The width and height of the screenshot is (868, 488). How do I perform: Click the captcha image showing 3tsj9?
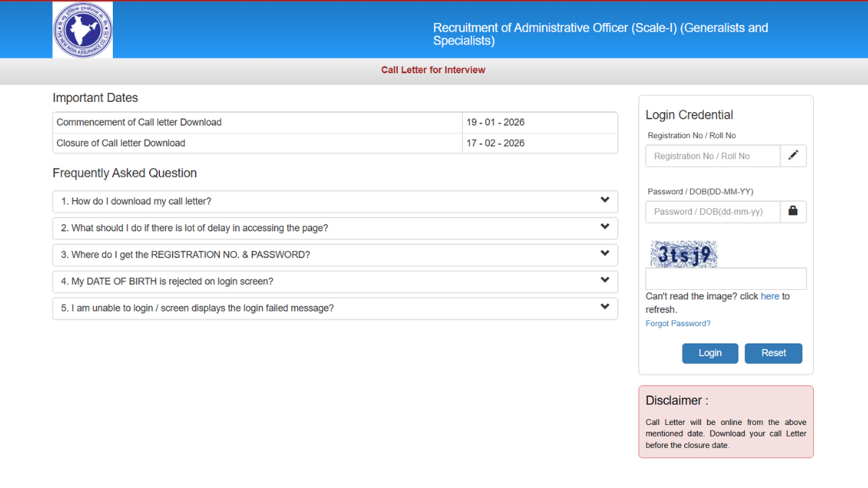[684, 254]
